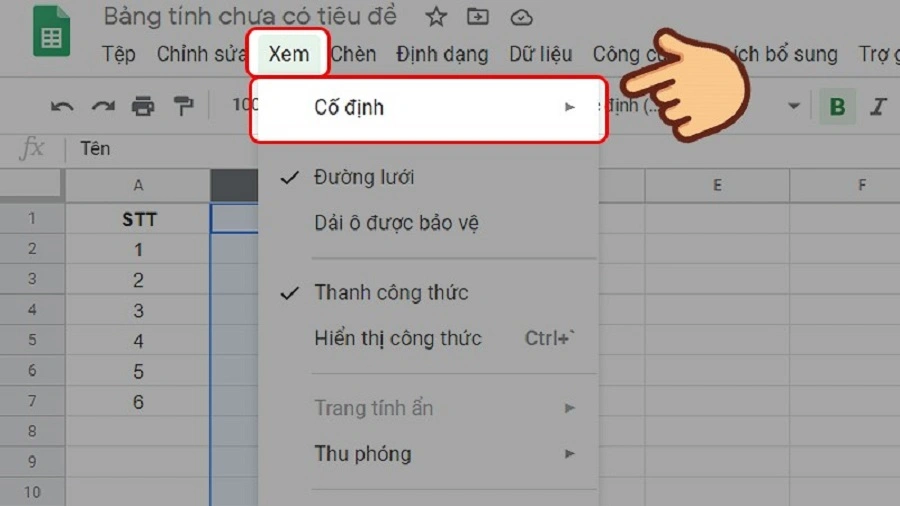Click cell containing 2 in column A

click(138, 280)
